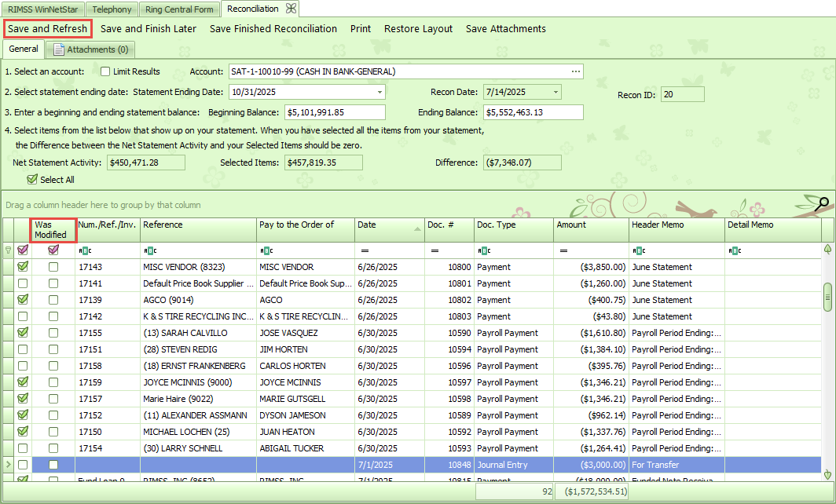Click the magnifying glass search icon
Viewport: 836px width, 504px height.
tap(823, 204)
